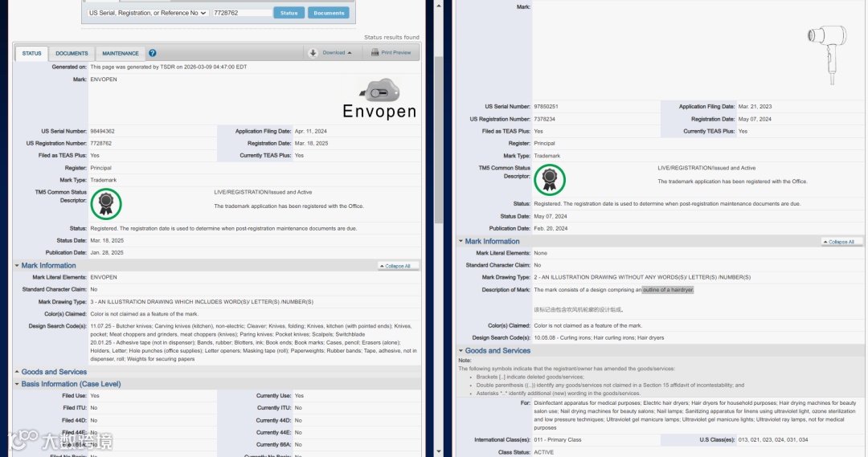868x457 pixels.
Task: Select registration number 7728762 value
Action: 100,143
